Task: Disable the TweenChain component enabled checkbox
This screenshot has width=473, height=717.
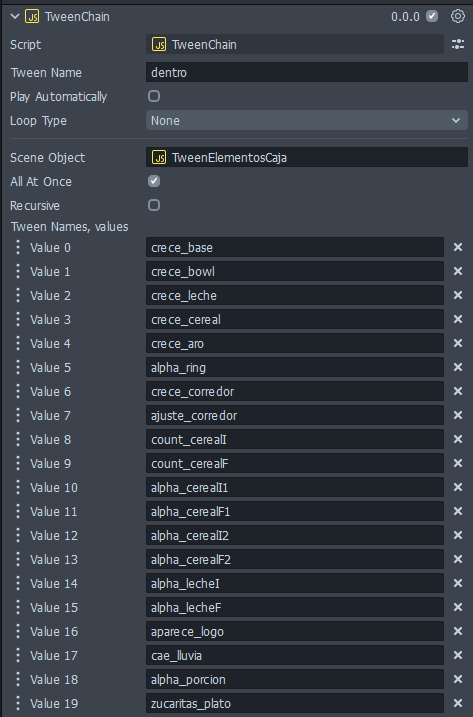Action: click(432, 16)
